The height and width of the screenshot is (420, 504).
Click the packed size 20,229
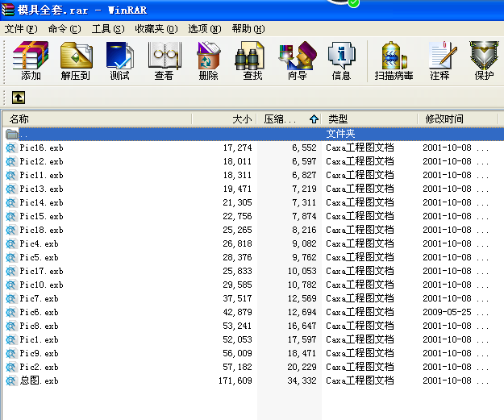pyautogui.click(x=302, y=367)
